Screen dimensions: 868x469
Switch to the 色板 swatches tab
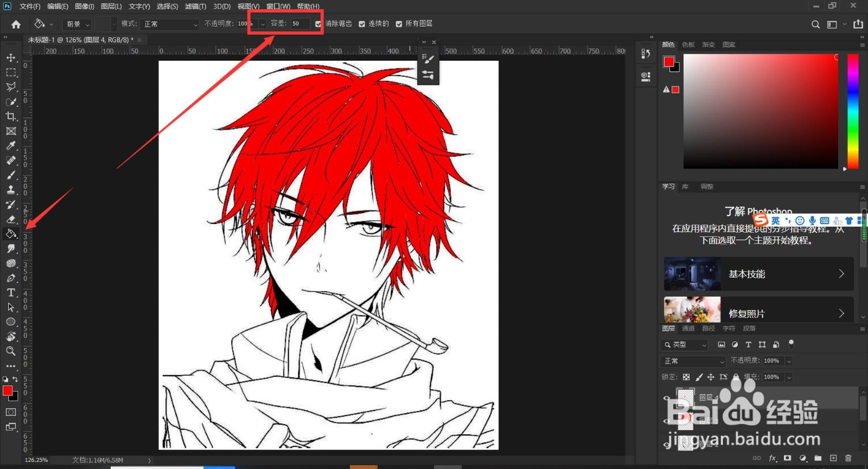click(688, 44)
